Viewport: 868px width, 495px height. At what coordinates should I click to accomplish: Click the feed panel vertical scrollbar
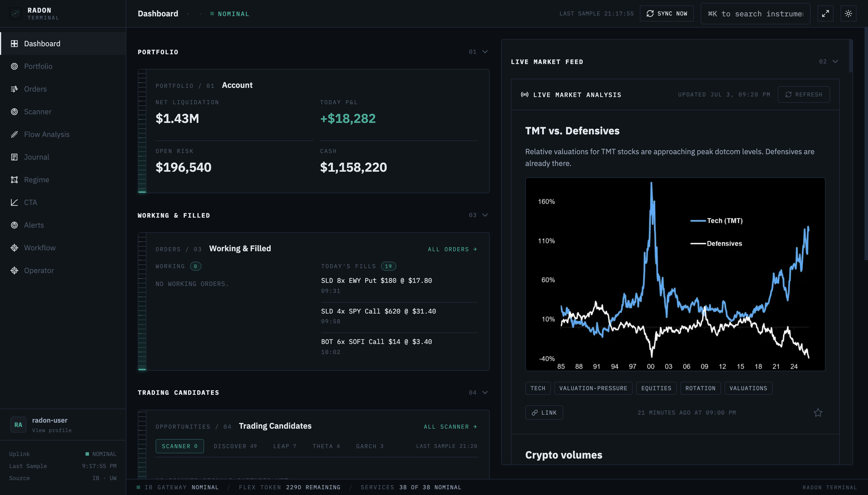click(x=851, y=56)
